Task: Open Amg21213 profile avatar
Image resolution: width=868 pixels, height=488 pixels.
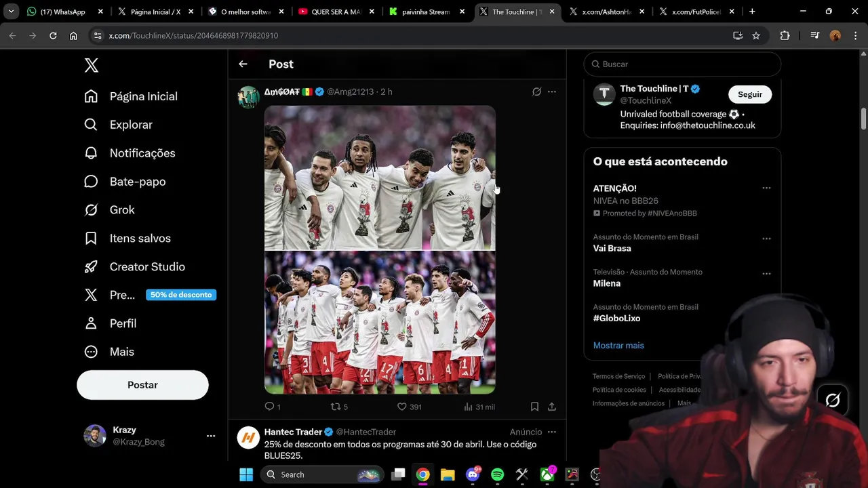Action: click(248, 97)
